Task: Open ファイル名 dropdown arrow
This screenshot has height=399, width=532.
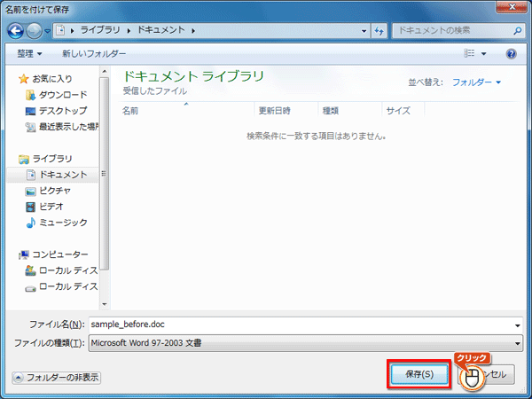Action: tap(518, 325)
